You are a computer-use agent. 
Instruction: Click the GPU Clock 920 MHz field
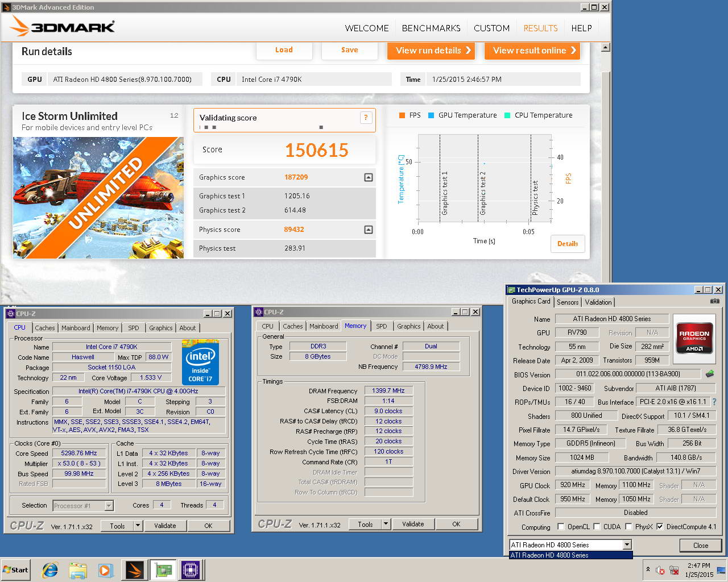(x=573, y=485)
